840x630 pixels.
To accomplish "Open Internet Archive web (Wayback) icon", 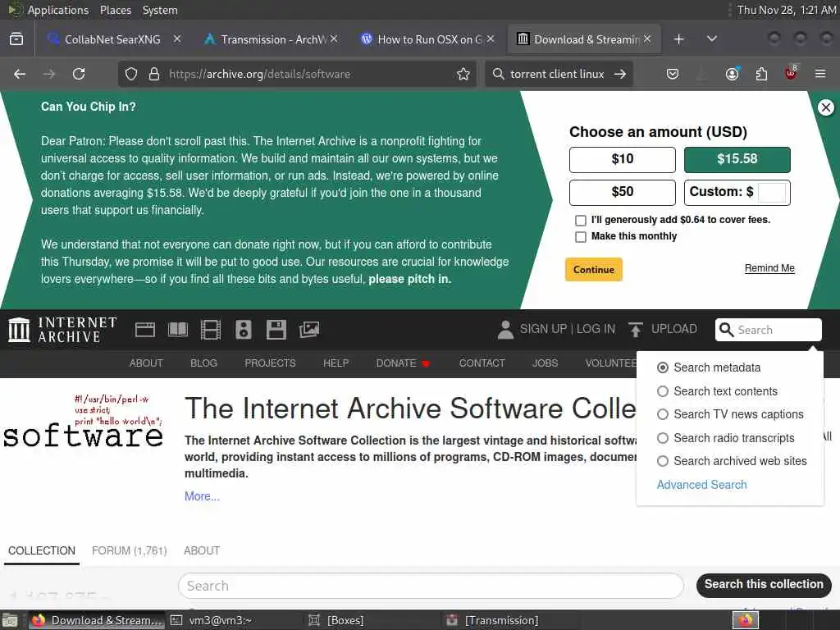I will click(144, 330).
